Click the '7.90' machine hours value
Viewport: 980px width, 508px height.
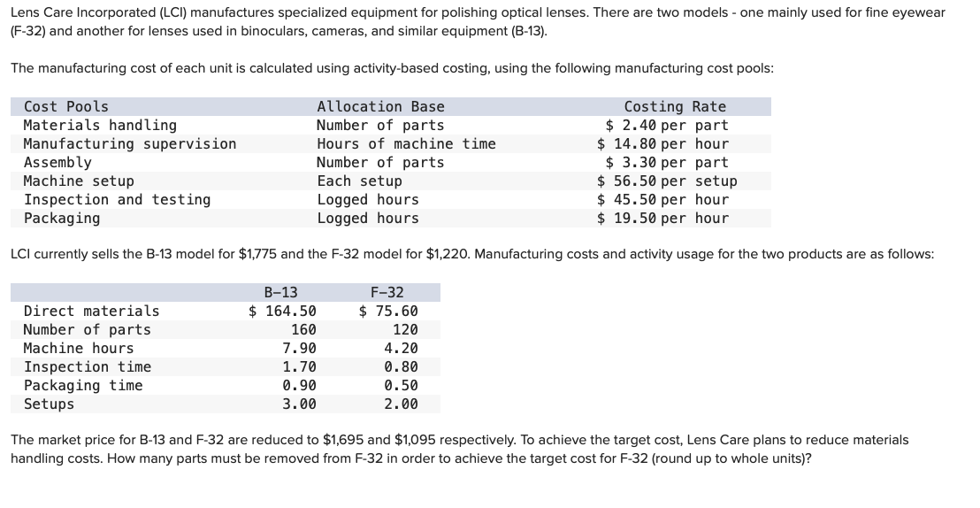click(x=299, y=349)
